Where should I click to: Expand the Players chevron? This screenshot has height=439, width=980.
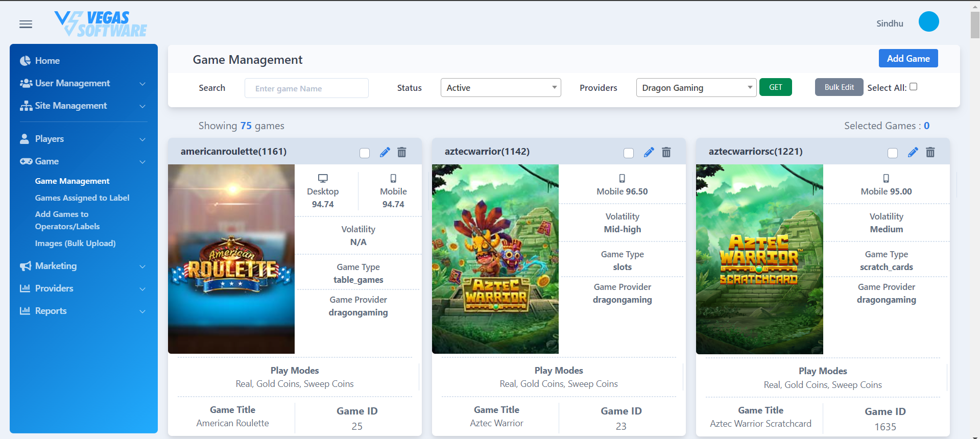point(142,139)
